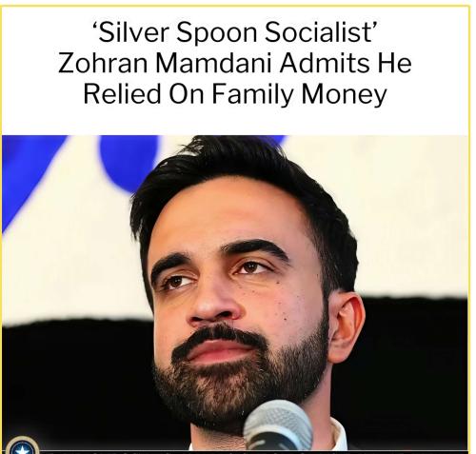Open the article's main photo
This screenshot has height=454, width=476.
pyautogui.click(x=235, y=292)
